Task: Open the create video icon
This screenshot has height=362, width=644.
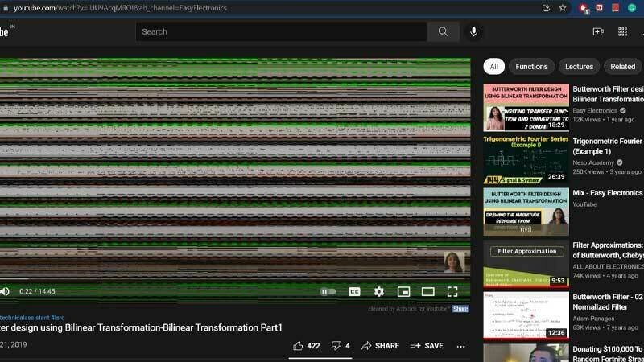Action: pos(598,31)
